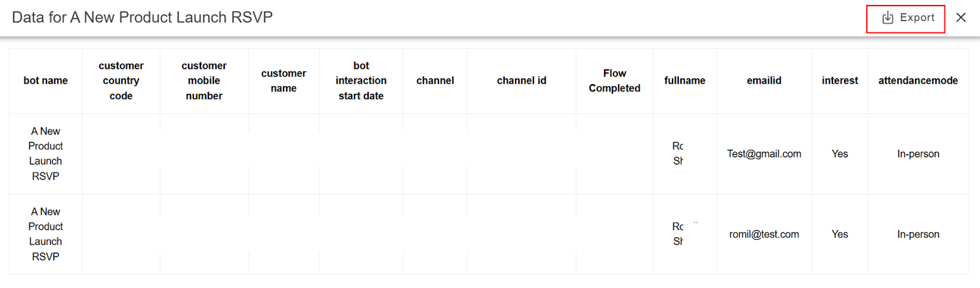Select the 'customer country code' column header

(x=121, y=81)
